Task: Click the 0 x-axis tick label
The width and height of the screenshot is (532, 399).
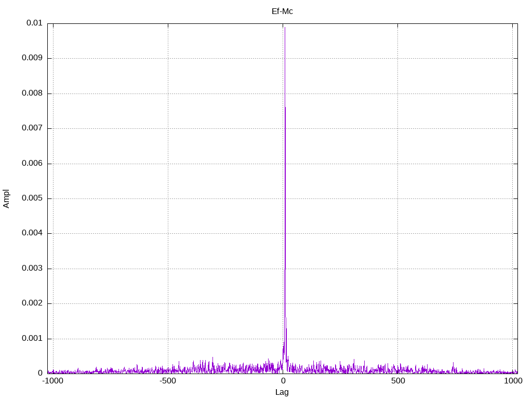Action: coord(283,381)
